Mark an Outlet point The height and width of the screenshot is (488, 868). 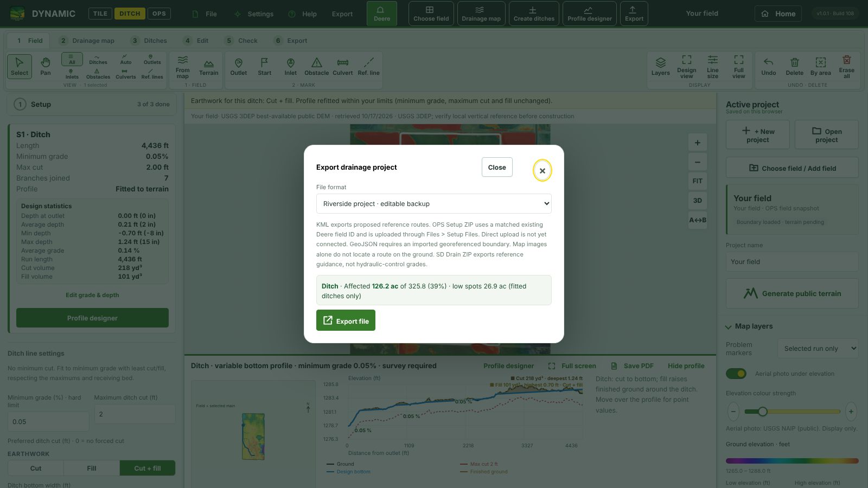point(239,66)
